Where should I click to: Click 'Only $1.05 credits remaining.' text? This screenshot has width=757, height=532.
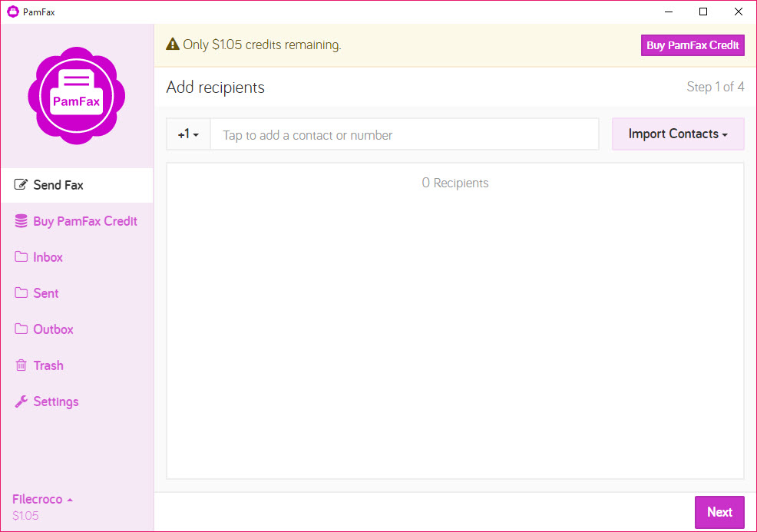[262, 45]
